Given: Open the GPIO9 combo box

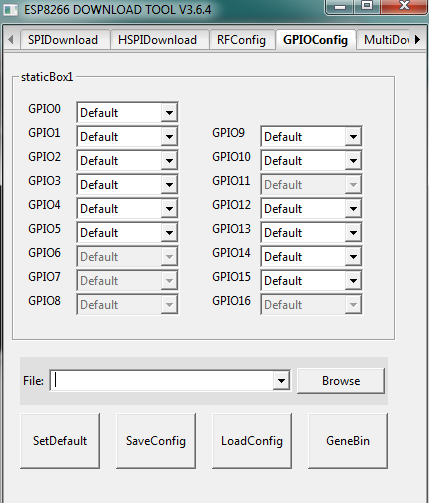Looking at the screenshot, I should coord(353,136).
